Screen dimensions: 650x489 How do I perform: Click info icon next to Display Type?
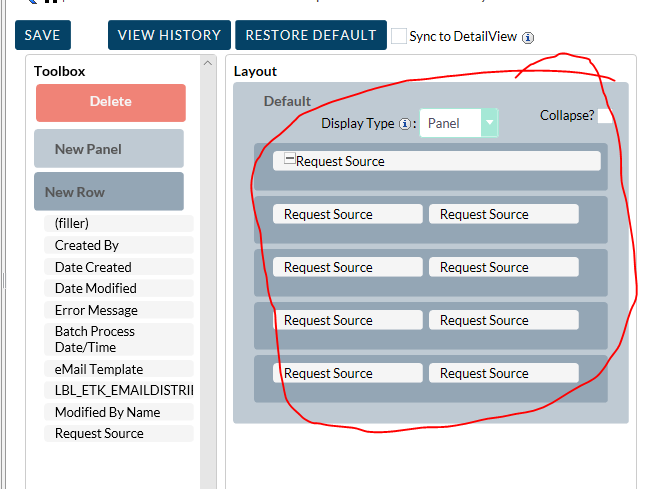405,124
